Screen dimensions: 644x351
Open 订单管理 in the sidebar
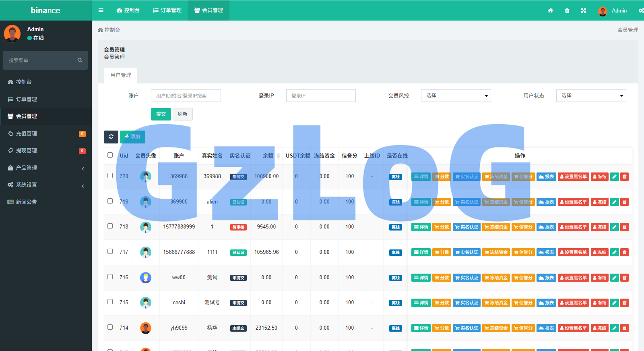click(x=46, y=99)
